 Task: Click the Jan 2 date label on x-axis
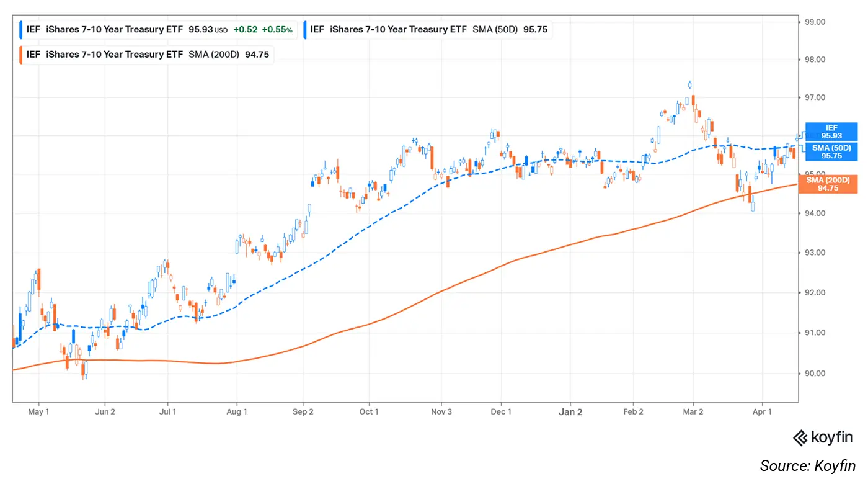click(570, 412)
